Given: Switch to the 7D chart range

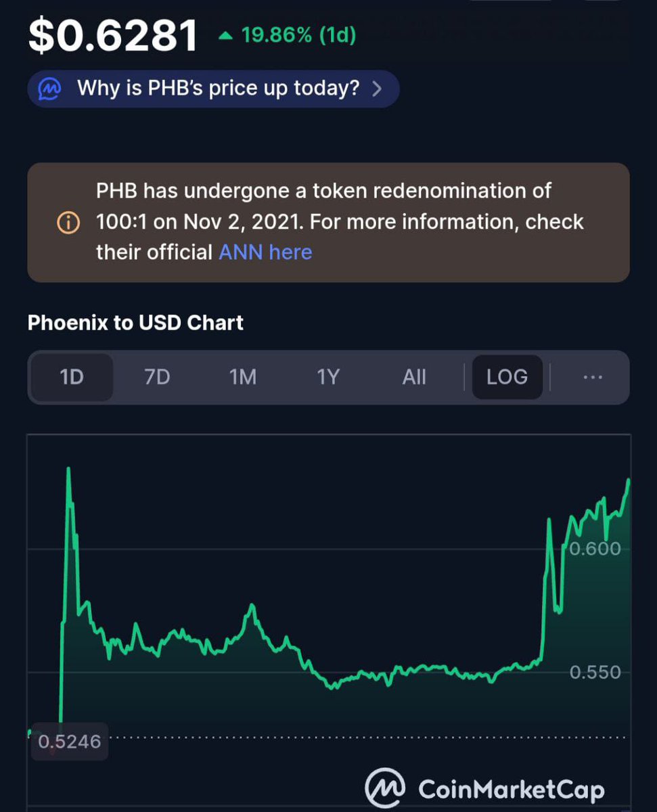Looking at the screenshot, I should coord(157,377).
